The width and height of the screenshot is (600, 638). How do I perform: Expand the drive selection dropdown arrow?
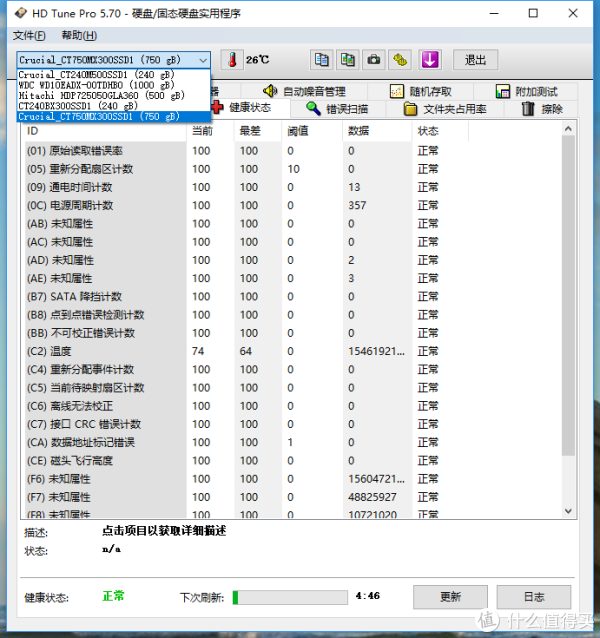pos(203,60)
